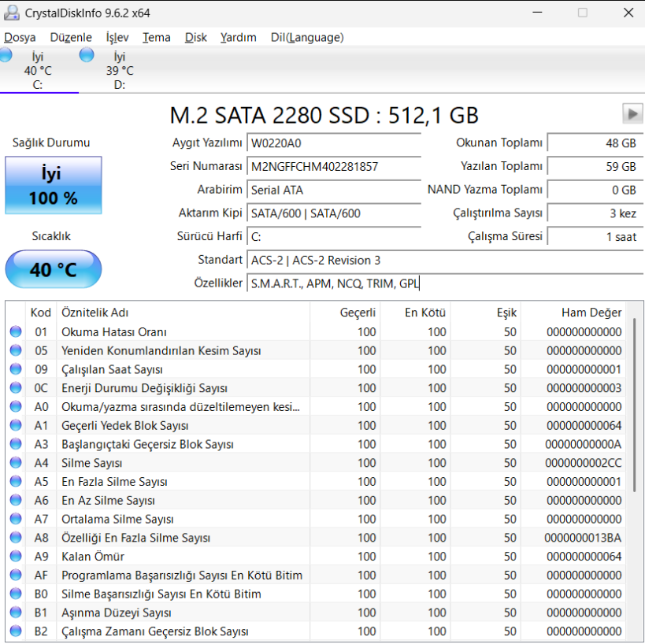
Task: Open the Disk menu
Action: pyautogui.click(x=195, y=38)
